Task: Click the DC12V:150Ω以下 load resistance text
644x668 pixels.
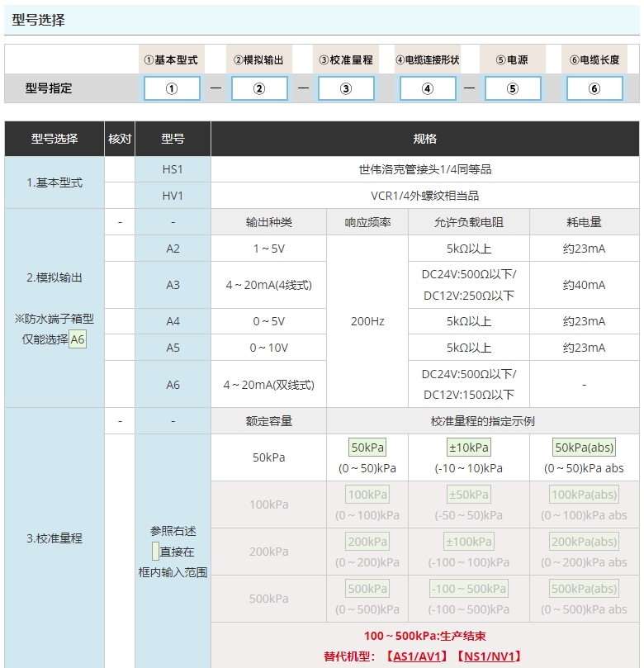Action: [469, 395]
